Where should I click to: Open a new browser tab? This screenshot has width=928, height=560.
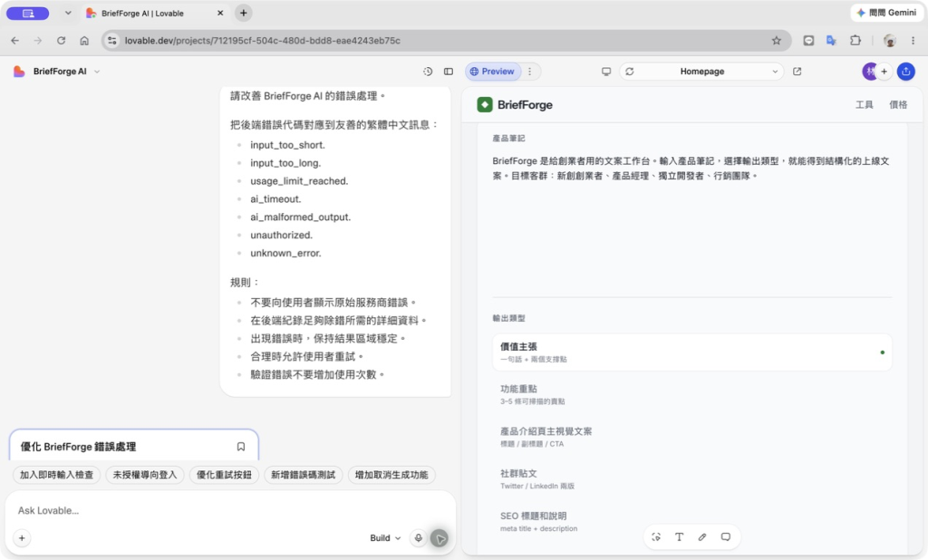pos(243,13)
